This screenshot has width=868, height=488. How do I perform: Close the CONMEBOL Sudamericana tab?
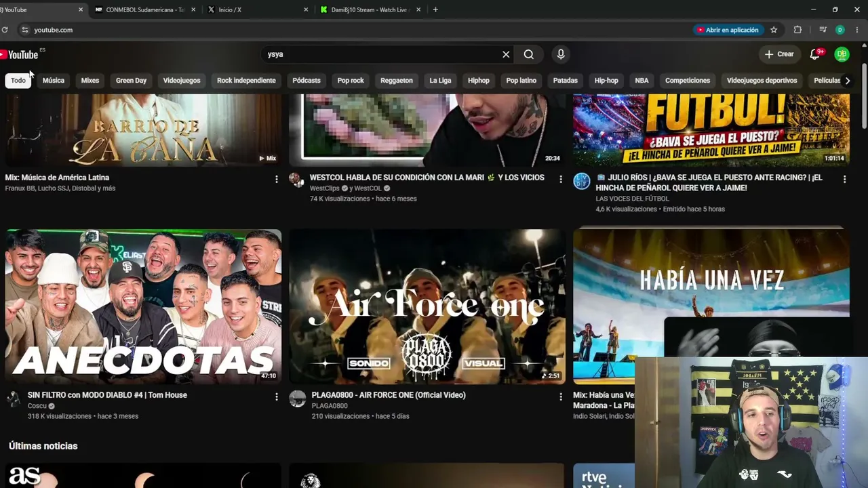click(193, 9)
